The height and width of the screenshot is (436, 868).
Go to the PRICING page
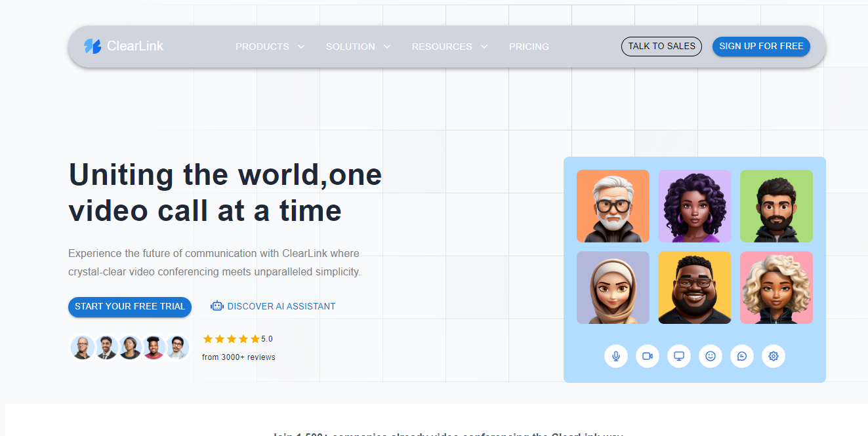tap(529, 47)
